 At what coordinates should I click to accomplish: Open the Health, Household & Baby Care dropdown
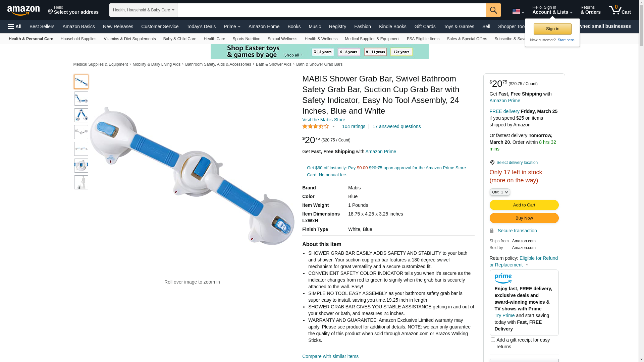click(143, 10)
